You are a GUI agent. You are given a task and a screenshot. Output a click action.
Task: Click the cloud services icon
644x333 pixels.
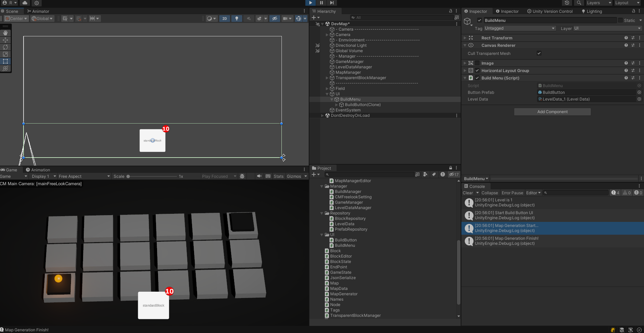tap(25, 3)
